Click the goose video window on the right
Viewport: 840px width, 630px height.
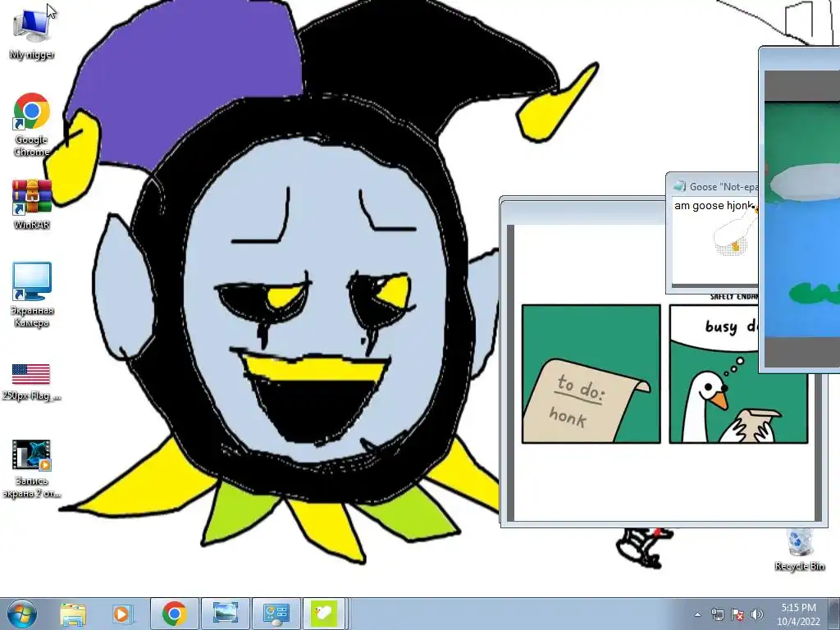coord(799,209)
